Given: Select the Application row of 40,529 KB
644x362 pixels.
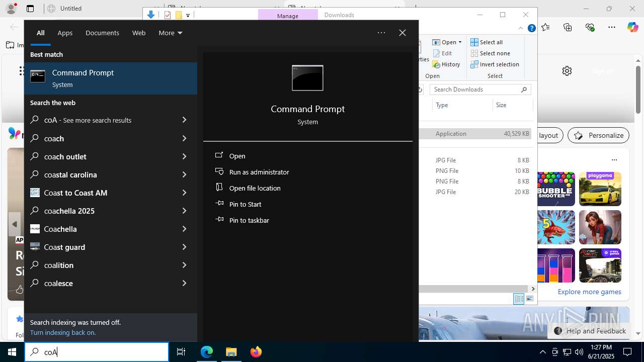Looking at the screenshot, I should click(476, 134).
